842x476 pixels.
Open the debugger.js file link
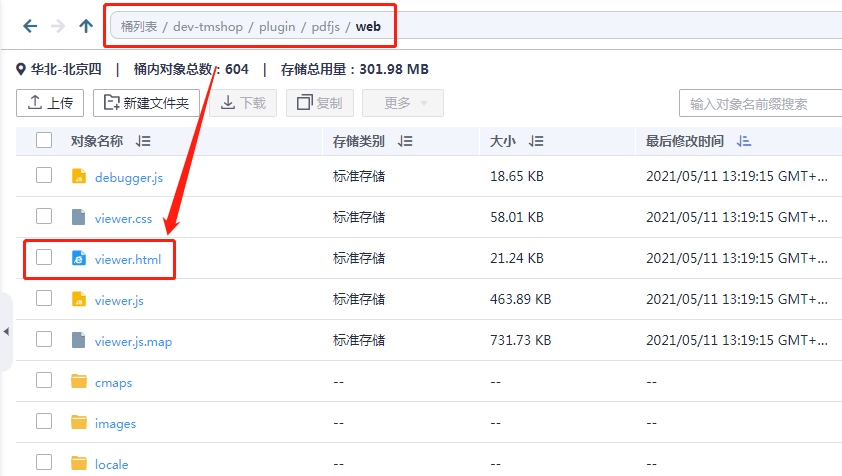129,178
